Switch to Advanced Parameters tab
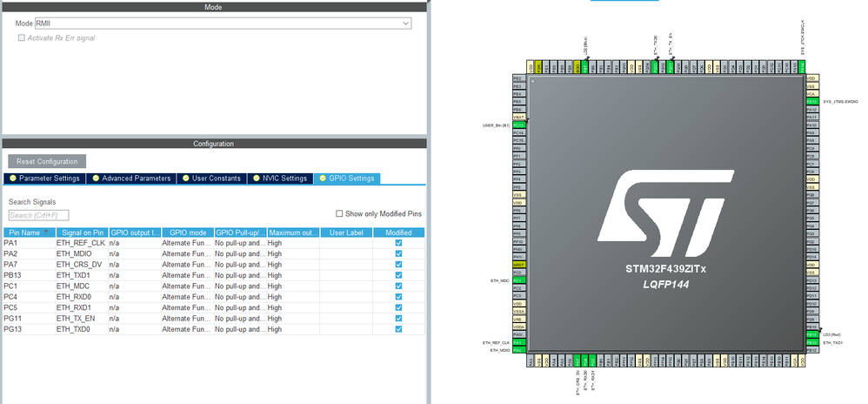Viewport: 868px width, 404px height. click(x=131, y=178)
